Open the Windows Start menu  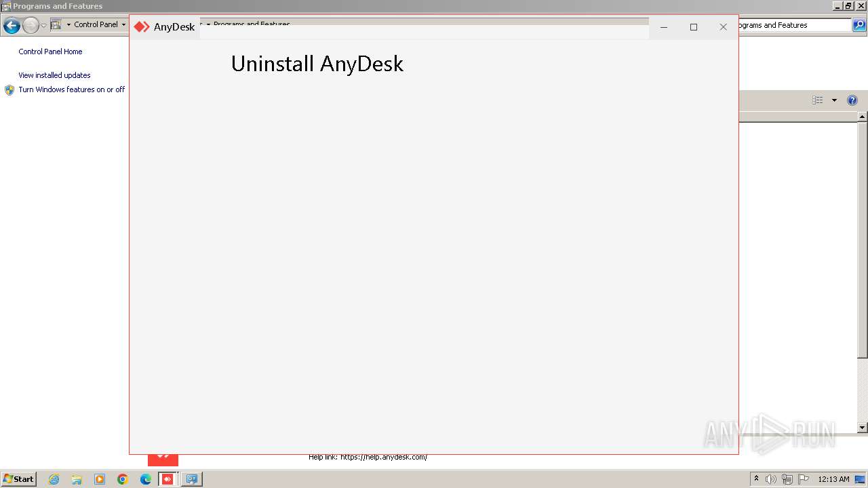[19, 479]
